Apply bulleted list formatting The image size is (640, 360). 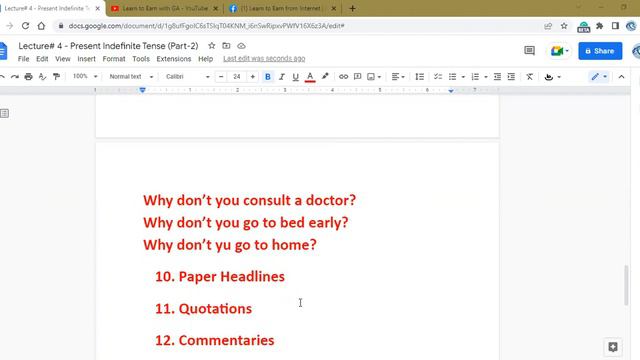[453, 77]
